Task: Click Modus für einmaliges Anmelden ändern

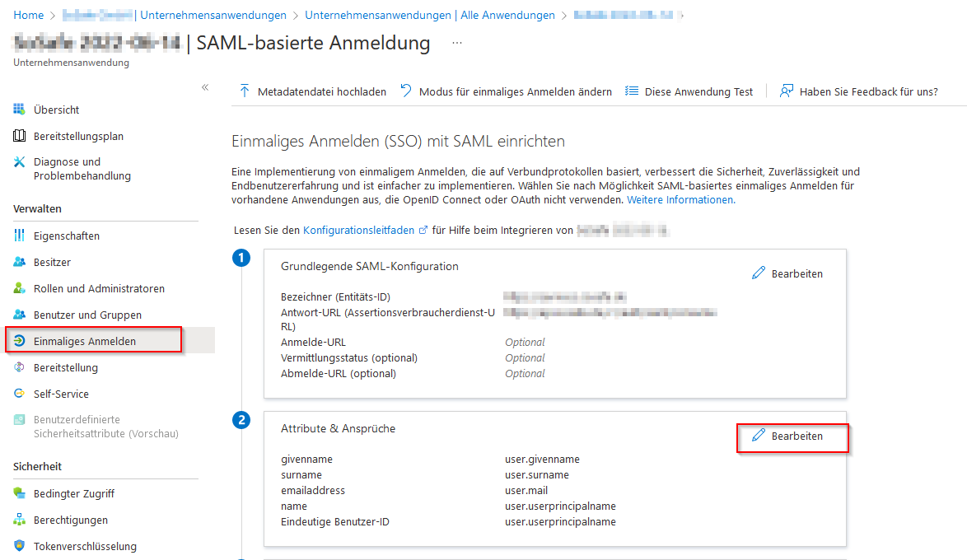Action: tap(506, 91)
